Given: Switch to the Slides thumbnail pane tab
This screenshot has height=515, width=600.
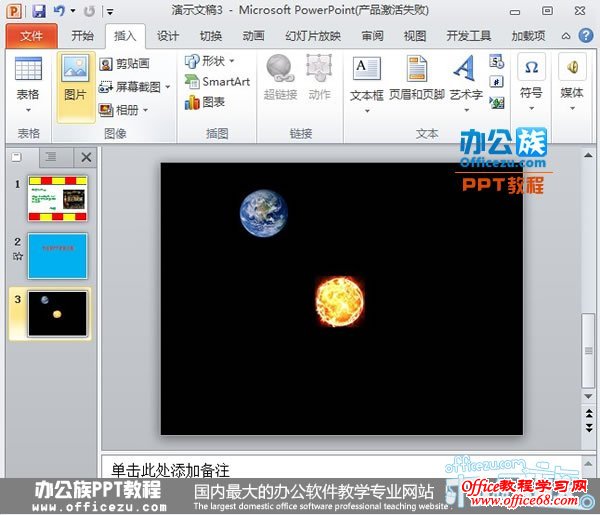Looking at the screenshot, I should [17, 157].
